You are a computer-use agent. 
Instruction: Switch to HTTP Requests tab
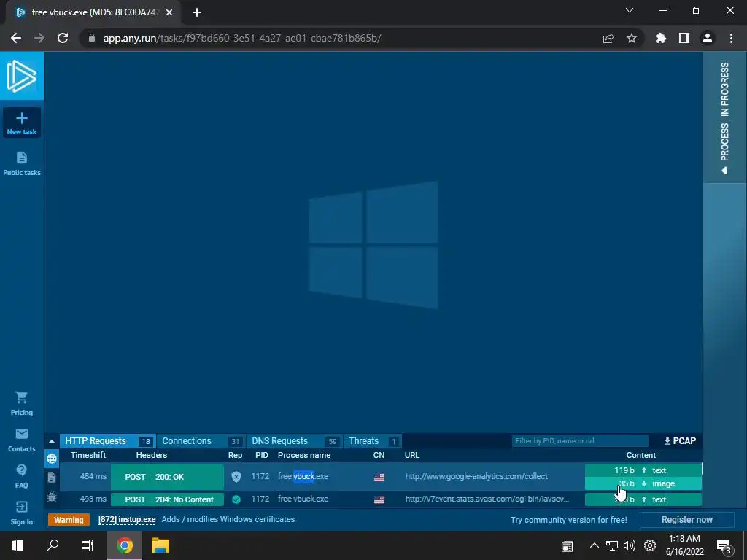click(108, 441)
